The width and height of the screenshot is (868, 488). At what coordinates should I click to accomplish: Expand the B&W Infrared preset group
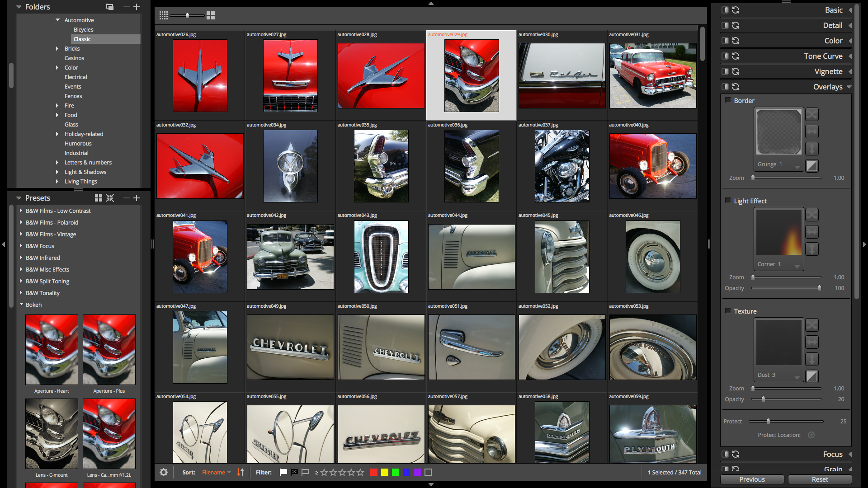[x=21, y=258]
